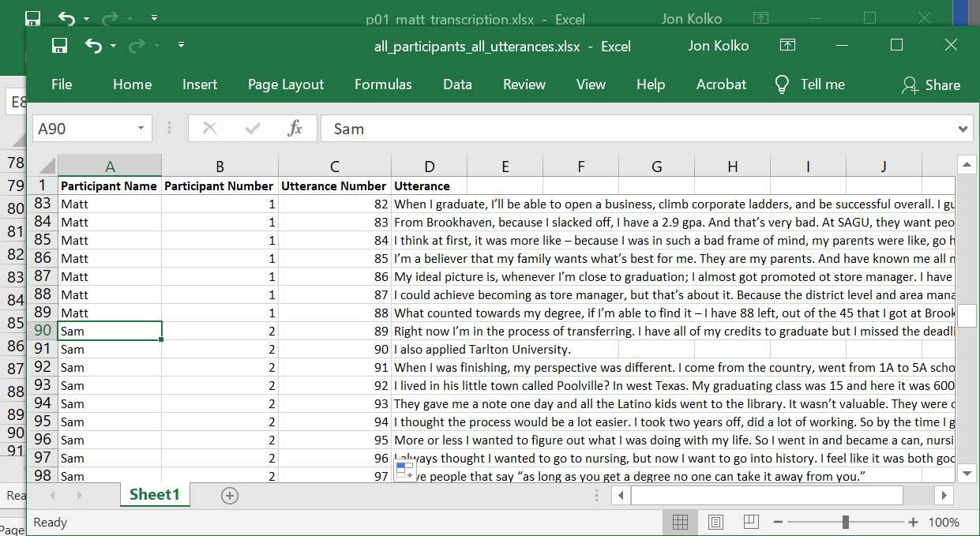Click Redo in the front Excel window
Viewport: 980px width, 536px height.
coord(136,46)
